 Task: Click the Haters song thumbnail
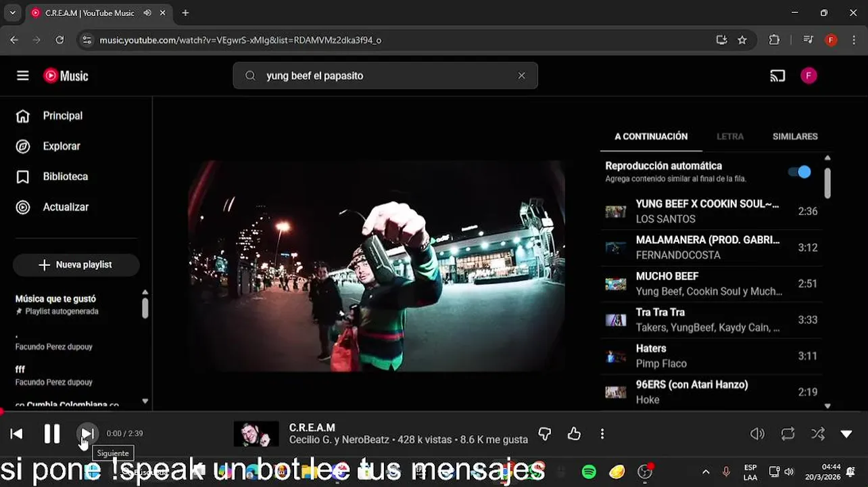point(615,356)
